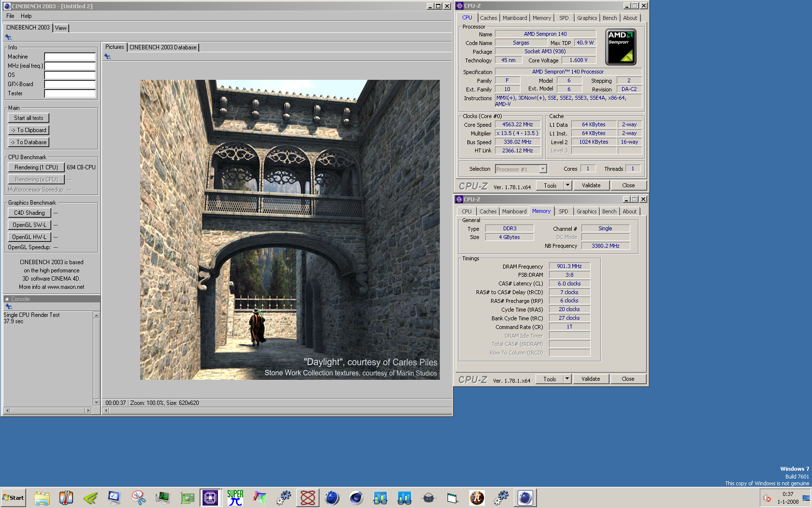Click the 694 CB-CPU result text
The height and width of the screenshot is (508, 812).
(81, 167)
